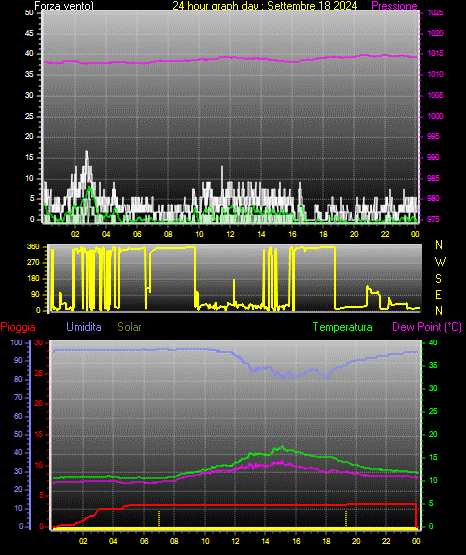466x555 pixels.
Task: Click hour 08 on bottom graph axis
Action: [x=174, y=541]
